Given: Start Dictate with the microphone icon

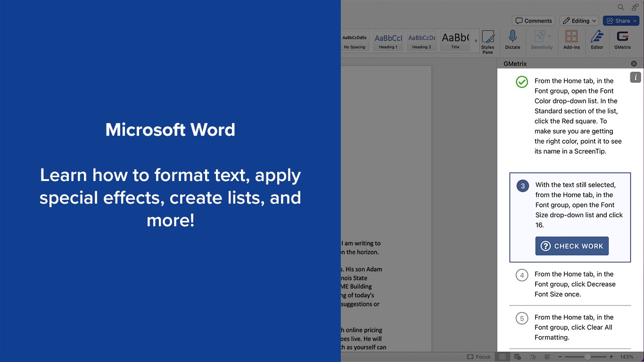Looking at the screenshot, I should [512, 40].
